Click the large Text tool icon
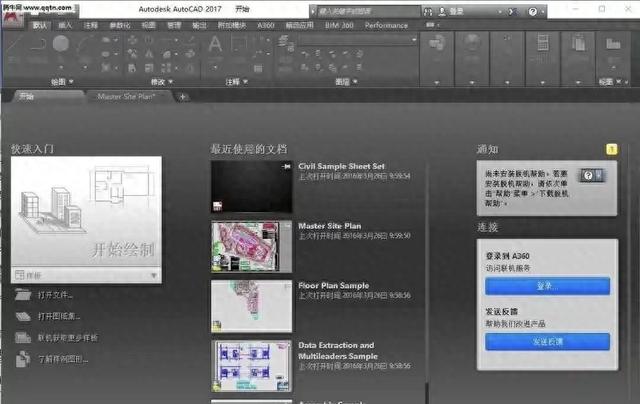640x404 pixels. click(x=214, y=44)
